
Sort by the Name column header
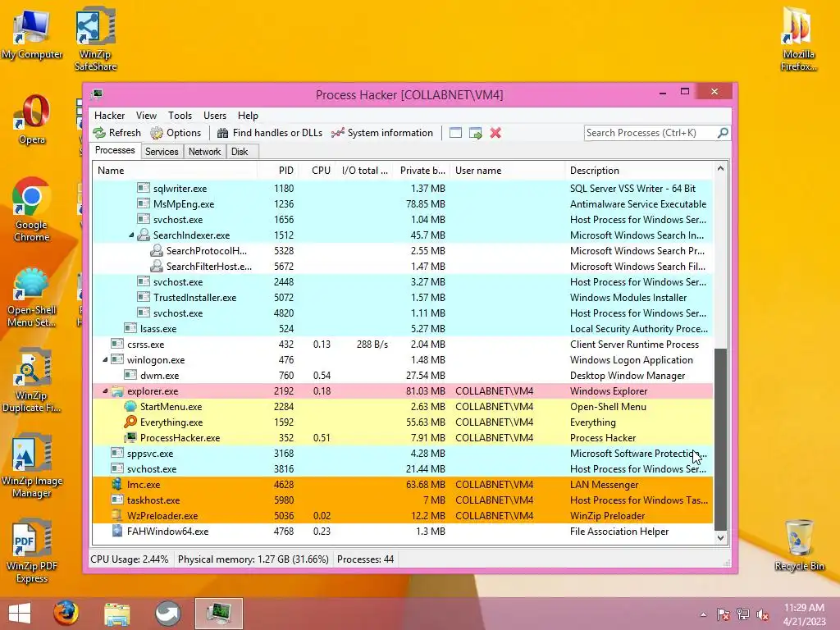click(x=175, y=171)
